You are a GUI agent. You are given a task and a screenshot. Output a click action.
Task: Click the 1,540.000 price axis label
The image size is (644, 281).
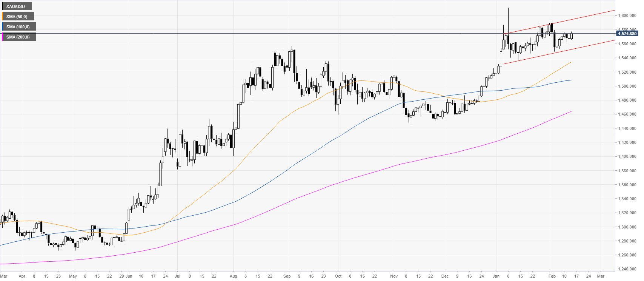click(x=627, y=58)
